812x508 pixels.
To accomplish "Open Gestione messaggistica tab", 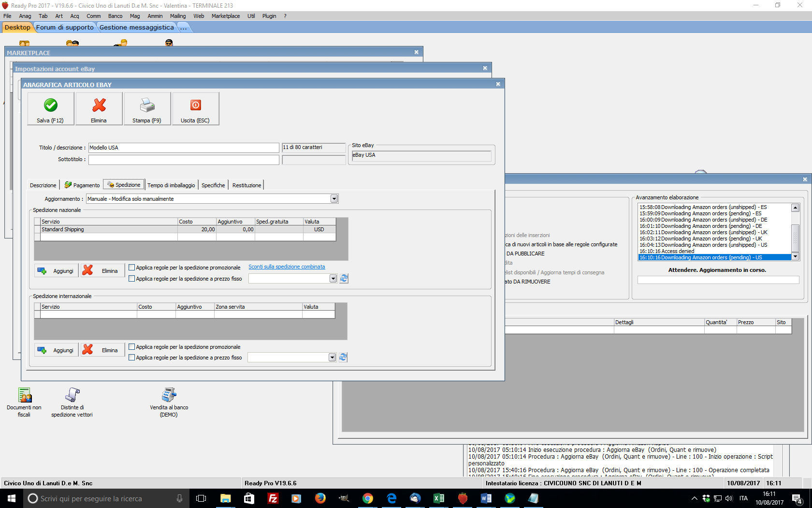I will pyautogui.click(x=137, y=28).
